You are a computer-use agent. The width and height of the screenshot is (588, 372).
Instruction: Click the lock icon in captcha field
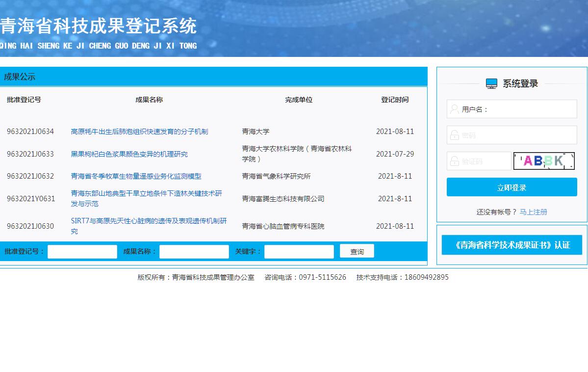[455, 161]
